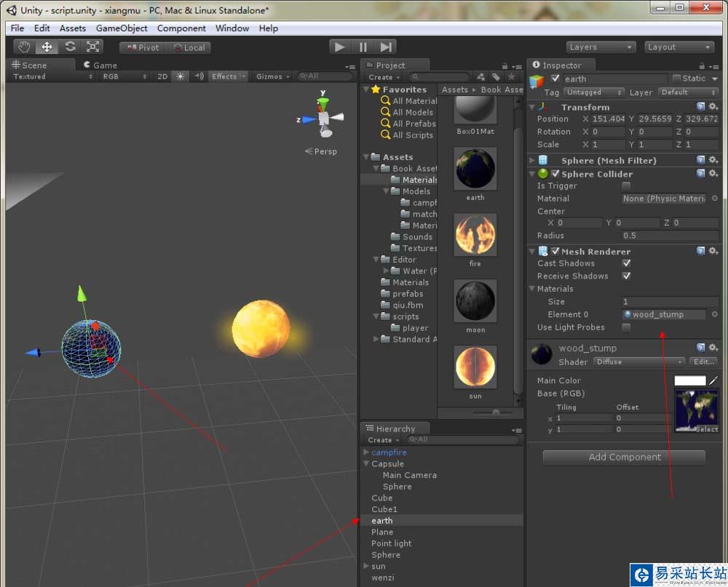Open the File menu
Viewport: 728px width, 587px height.
coord(17,28)
